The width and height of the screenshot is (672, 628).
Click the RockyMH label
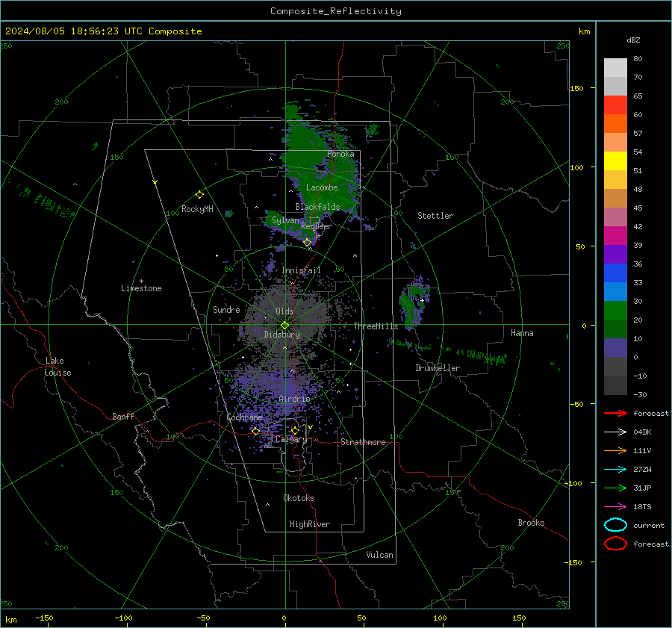tap(197, 209)
